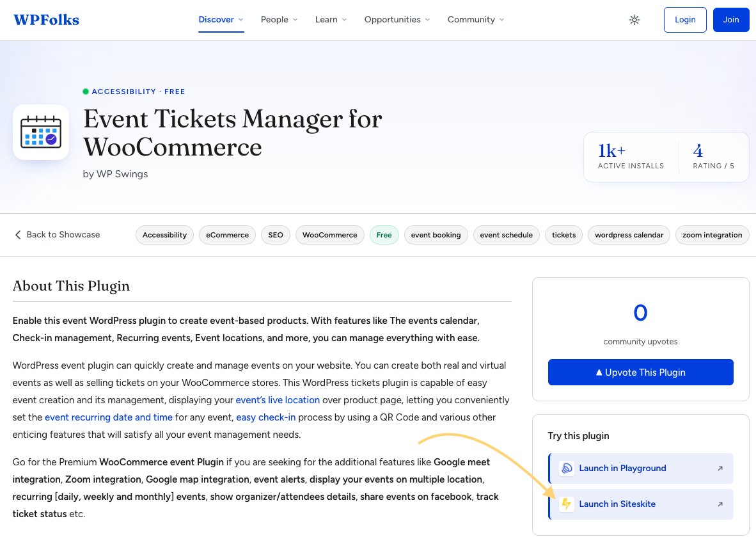This screenshot has width=756, height=537.
Task: Select the SEO tag
Action: click(276, 235)
